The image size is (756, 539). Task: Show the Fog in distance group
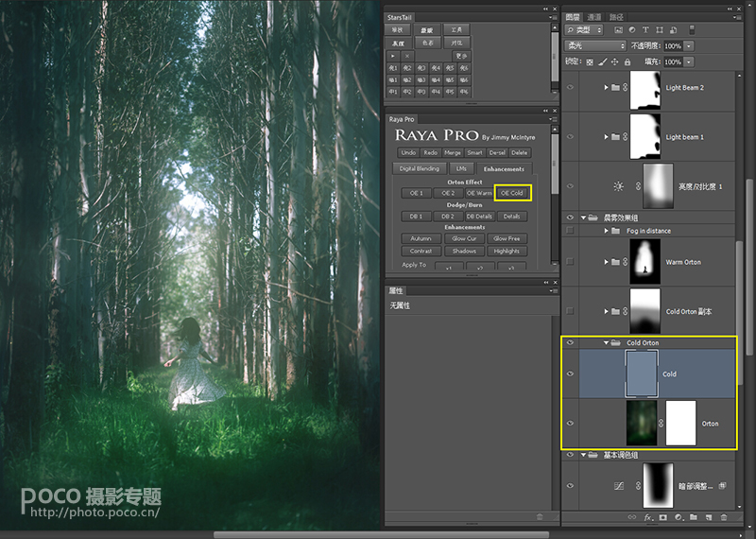point(571,230)
